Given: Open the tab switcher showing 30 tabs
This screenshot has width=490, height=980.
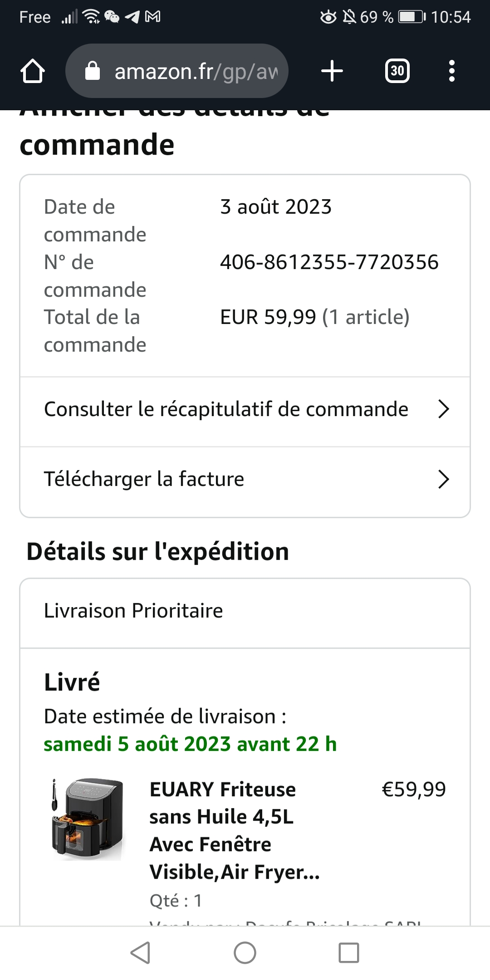Looking at the screenshot, I should pyautogui.click(x=397, y=71).
